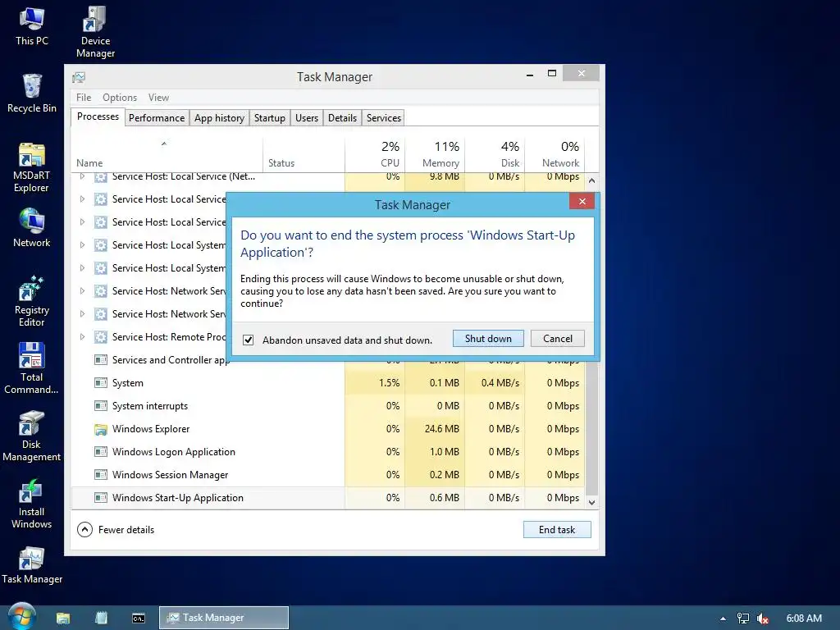This screenshot has width=840, height=630.
Task: Maximize the Task Manager window
Action: coord(552,73)
